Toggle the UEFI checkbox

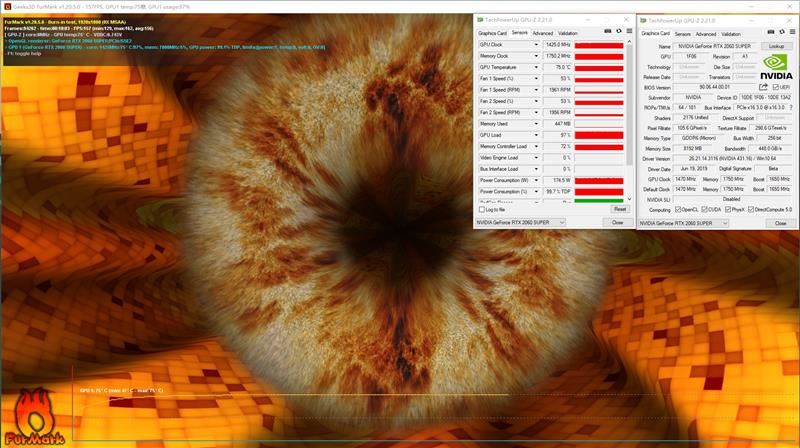pos(776,87)
